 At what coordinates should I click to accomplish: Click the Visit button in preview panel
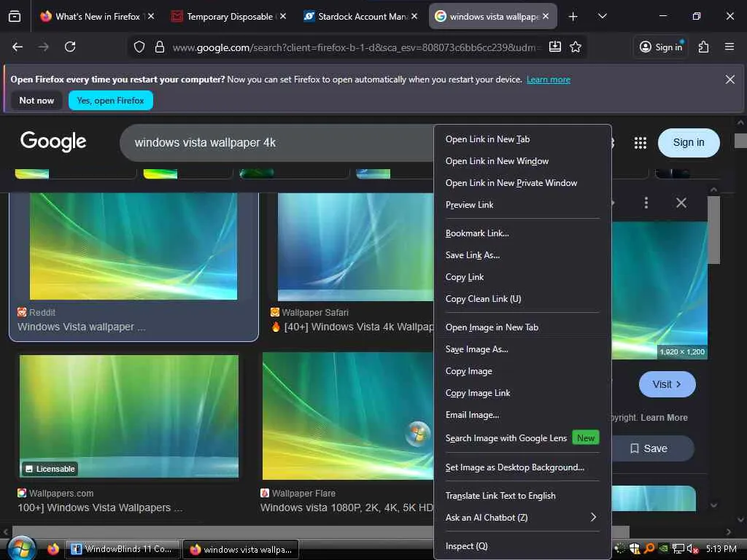pyautogui.click(x=667, y=384)
